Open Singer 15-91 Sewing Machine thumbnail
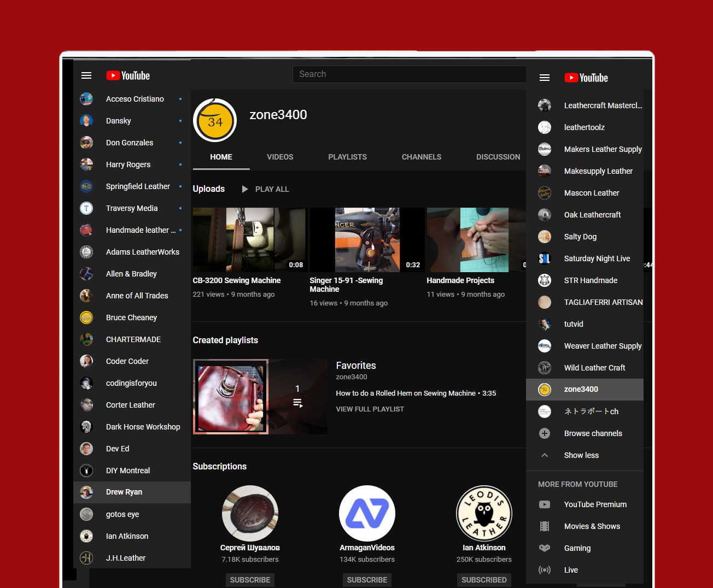 pos(367,240)
